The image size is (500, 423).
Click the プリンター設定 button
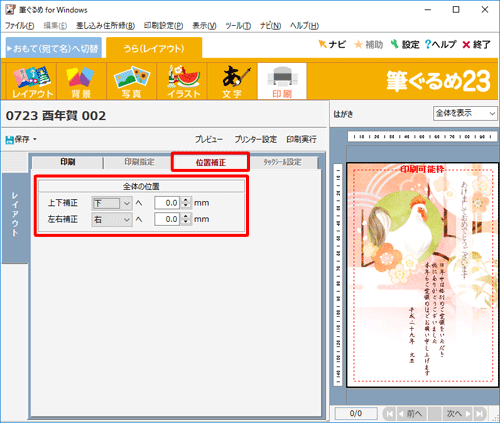point(255,139)
